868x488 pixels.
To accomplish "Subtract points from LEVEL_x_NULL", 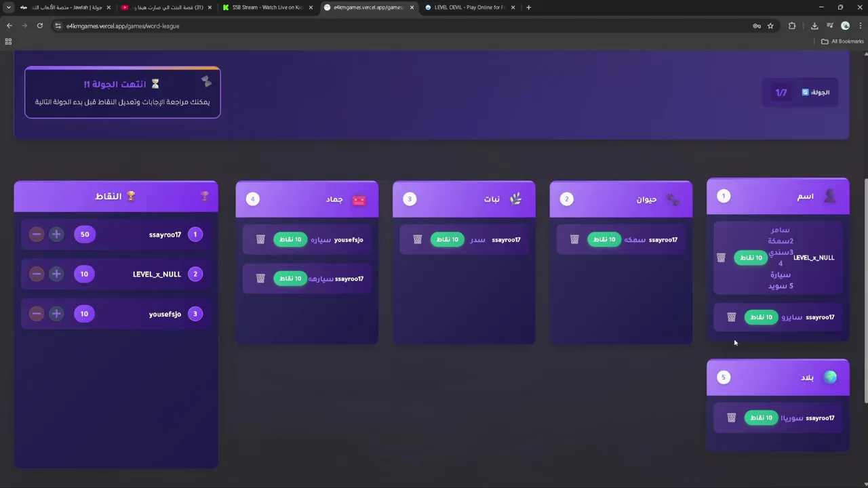I will 37,274.
